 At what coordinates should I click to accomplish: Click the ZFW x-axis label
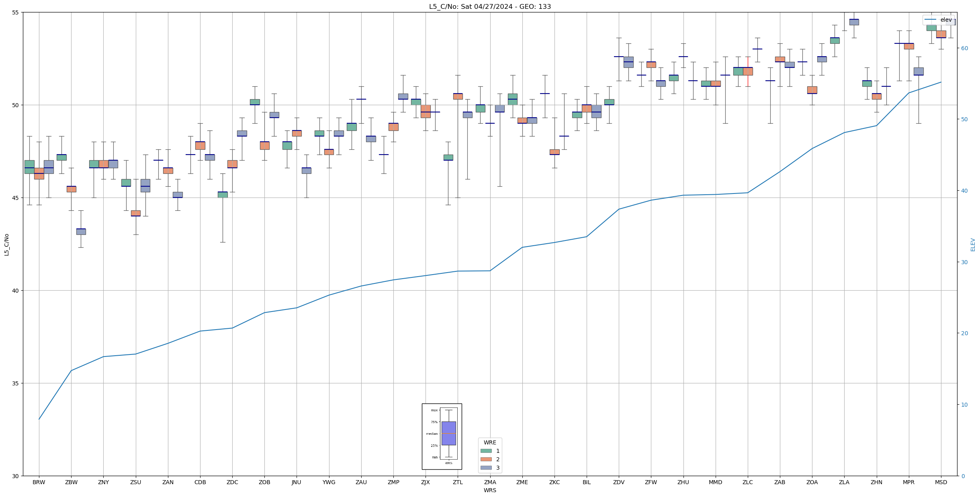coord(651,482)
